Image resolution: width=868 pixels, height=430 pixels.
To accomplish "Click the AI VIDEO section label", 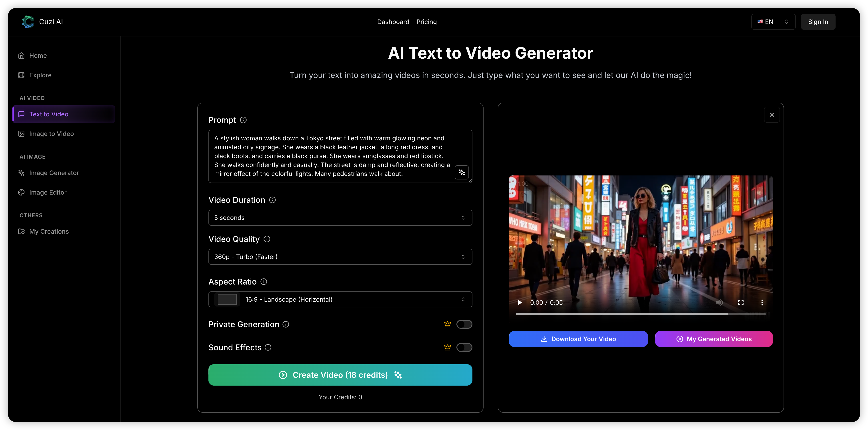I will pos(32,98).
